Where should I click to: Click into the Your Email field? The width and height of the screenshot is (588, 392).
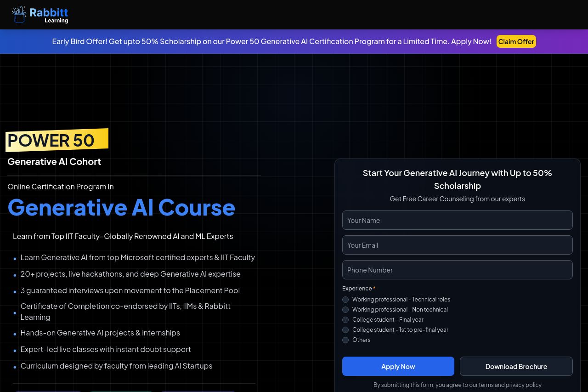point(457,245)
